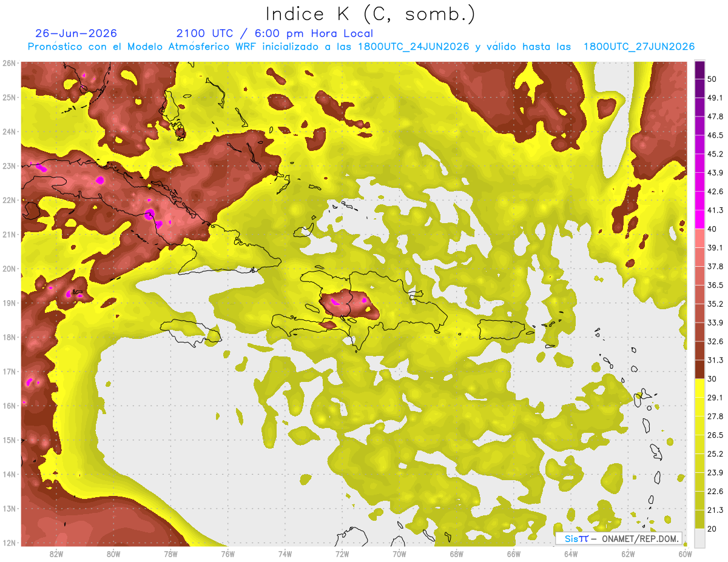Image resolution: width=728 pixels, height=562 pixels.
Task: Pick the olive segment between 20 and 21.3
Action: pos(699,519)
